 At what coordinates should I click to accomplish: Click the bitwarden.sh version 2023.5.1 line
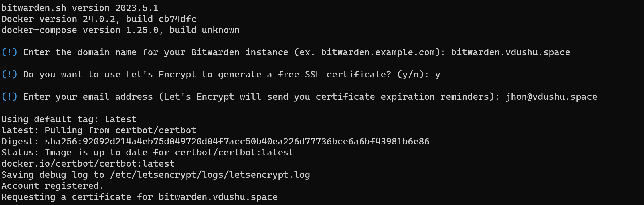[80, 8]
